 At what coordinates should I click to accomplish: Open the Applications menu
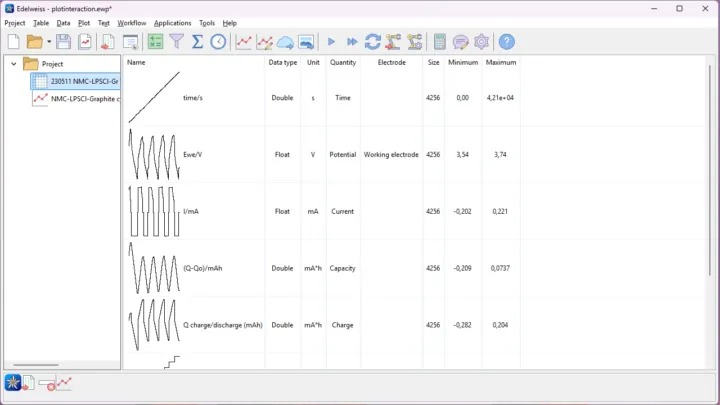(172, 23)
